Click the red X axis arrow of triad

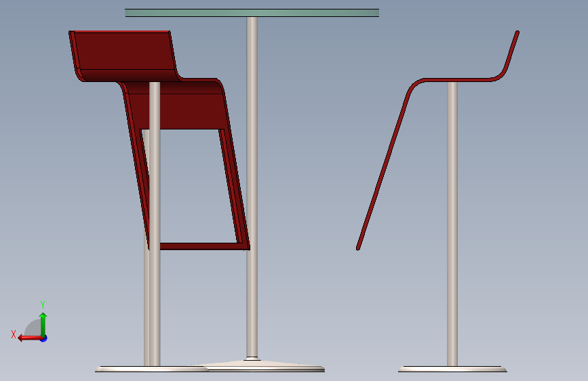pos(30,338)
